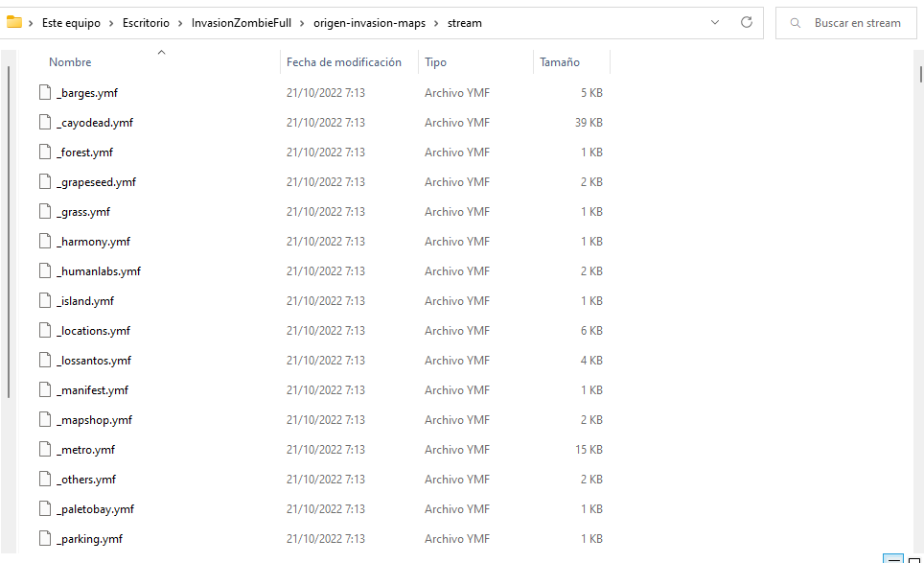The width and height of the screenshot is (924, 563).
Task: Sort files by Tipo column
Action: [x=435, y=62]
